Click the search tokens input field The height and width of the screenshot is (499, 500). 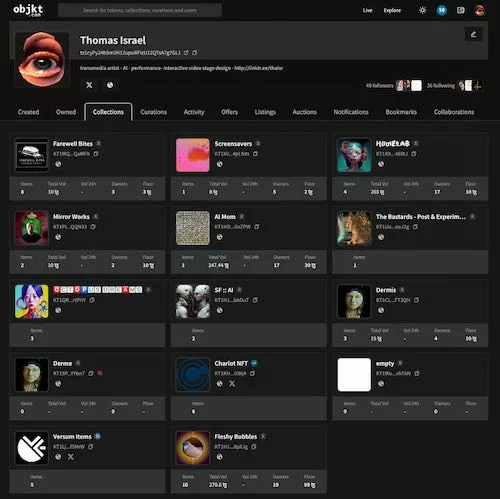[140, 10]
